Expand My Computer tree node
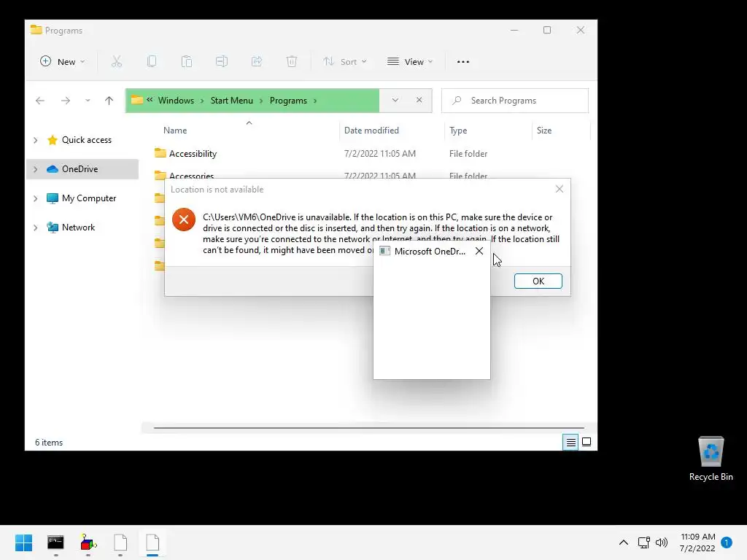The width and height of the screenshot is (747, 560). tap(35, 198)
